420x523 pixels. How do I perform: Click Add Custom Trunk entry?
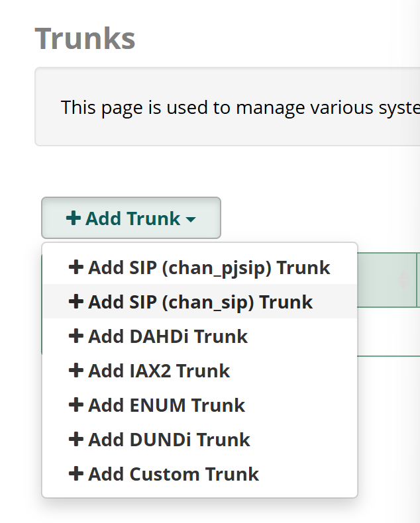click(x=199, y=473)
